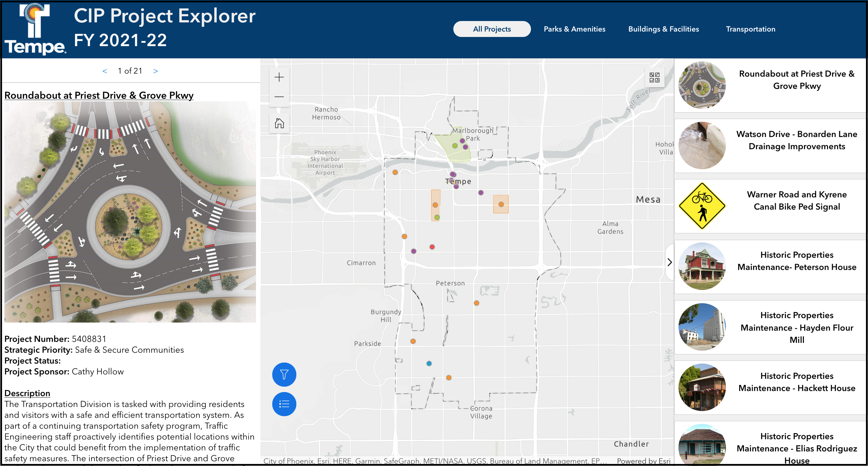
Task: Click the red project dot on map
Action: [x=432, y=247]
